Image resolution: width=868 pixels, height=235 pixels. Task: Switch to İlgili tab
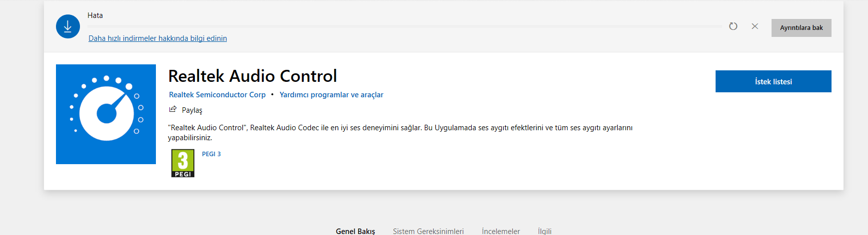point(545,231)
